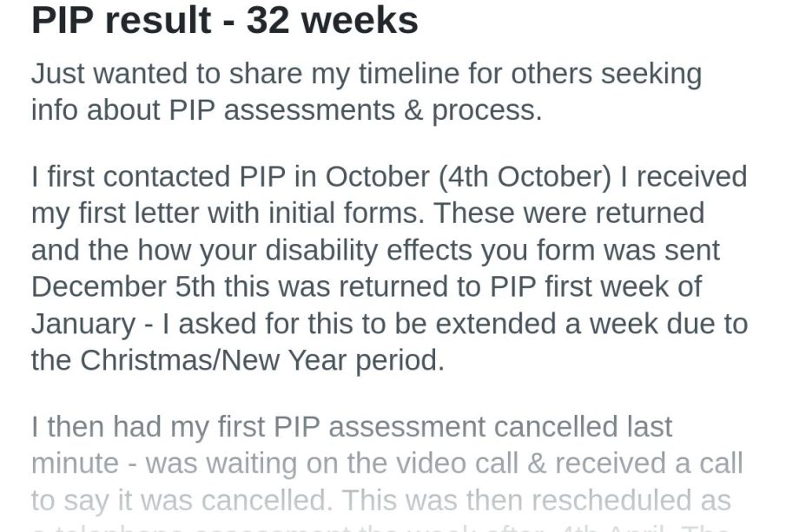786x532 pixels.
Task: Click "32 weeks" in the post heading
Action: (x=332, y=20)
